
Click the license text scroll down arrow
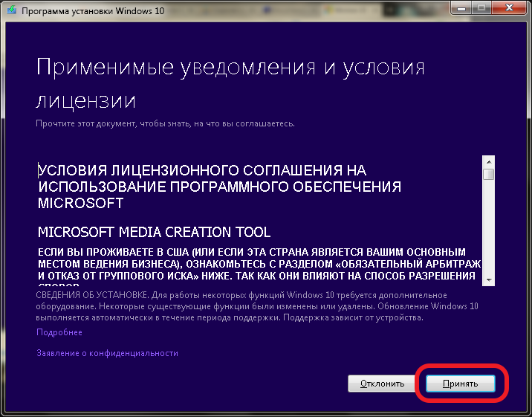coord(488,279)
